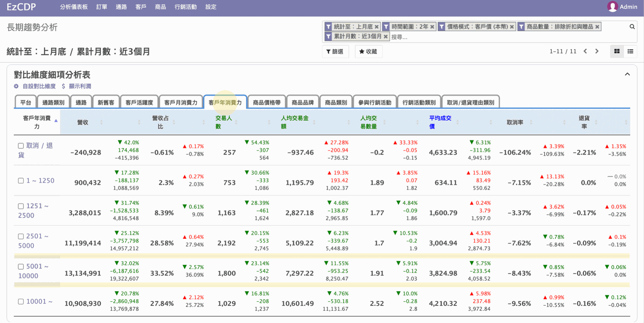Switch to the 參與行銷活動 tab
644x323 pixels.
click(x=375, y=103)
